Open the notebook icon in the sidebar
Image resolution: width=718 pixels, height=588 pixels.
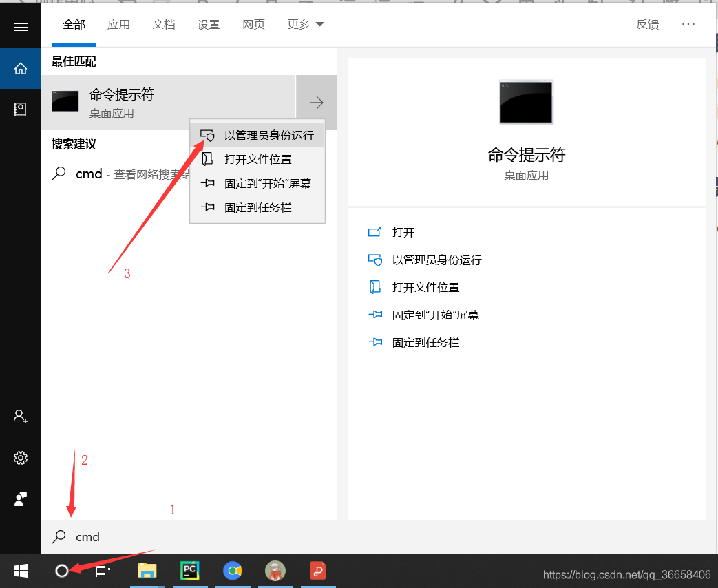[20, 109]
